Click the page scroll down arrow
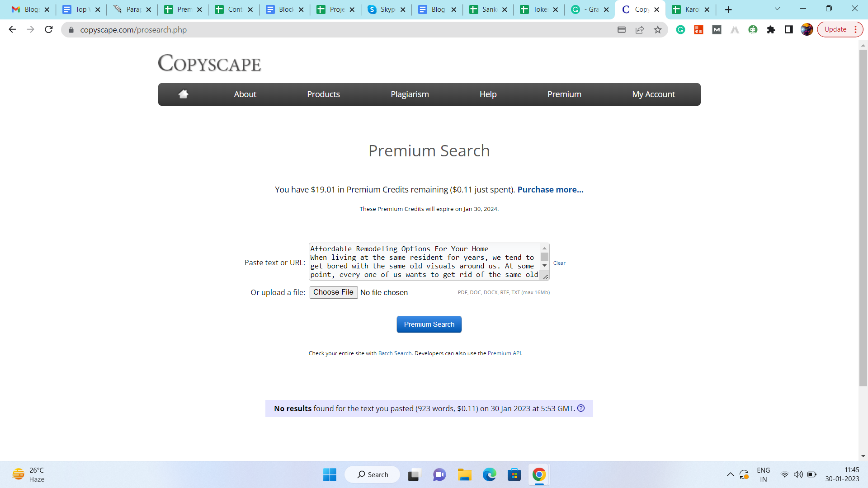The height and width of the screenshot is (488, 868). (863, 456)
